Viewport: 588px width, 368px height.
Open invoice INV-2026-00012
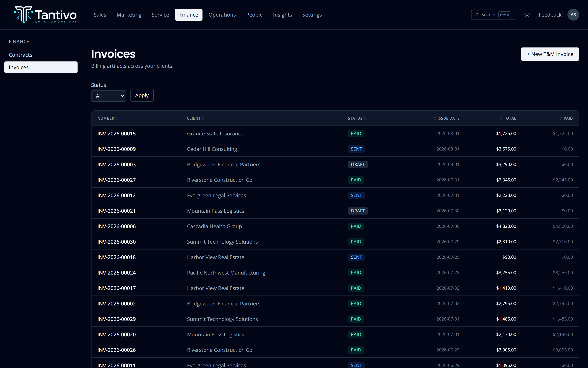[x=116, y=195]
